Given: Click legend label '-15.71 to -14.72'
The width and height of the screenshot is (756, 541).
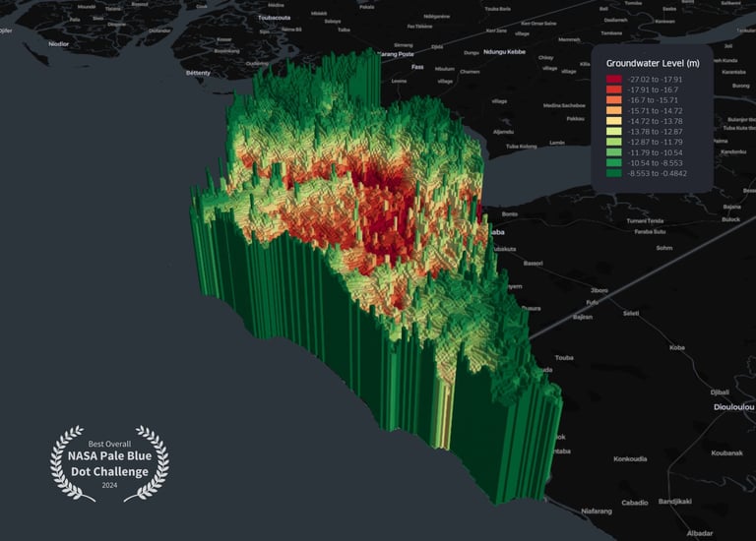Looking at the screenshot, I should pyautogui.click(x=655, y=111).
